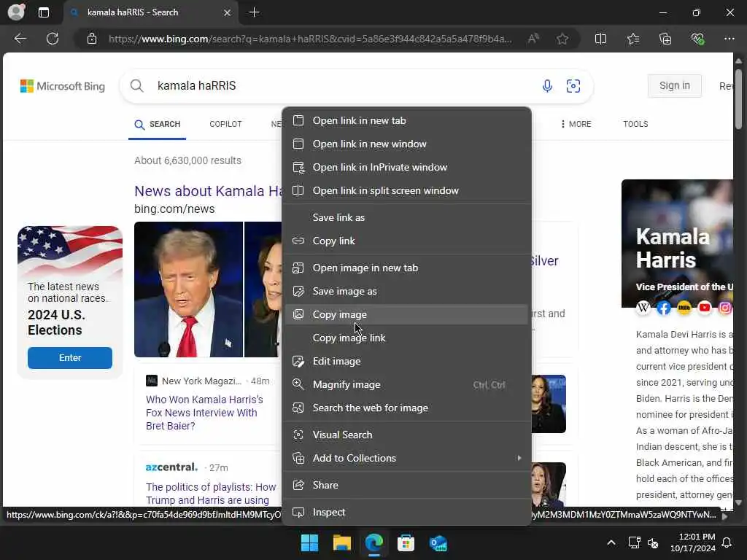Open the site info padlock icon
Image resolution: width=747 pixels, height=560 pixels.
pyautogui.click(x=92, y=39)
